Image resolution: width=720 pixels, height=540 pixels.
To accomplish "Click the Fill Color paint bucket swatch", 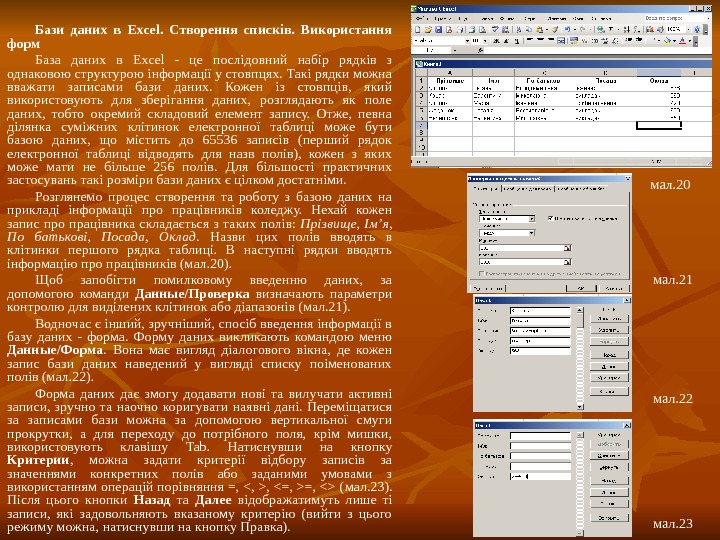I will (667, 40).
